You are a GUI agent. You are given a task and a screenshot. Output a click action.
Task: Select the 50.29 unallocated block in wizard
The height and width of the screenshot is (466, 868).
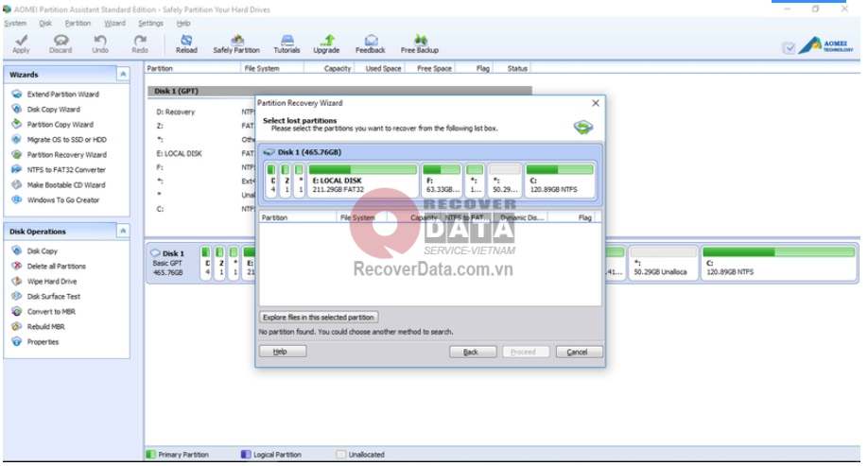[x=505, y=180]
